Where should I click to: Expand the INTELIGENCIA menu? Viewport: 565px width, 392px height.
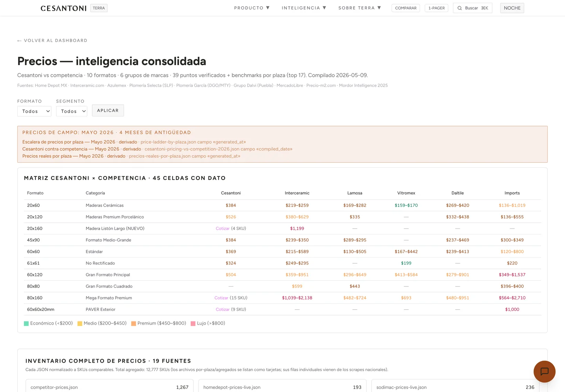304,8
